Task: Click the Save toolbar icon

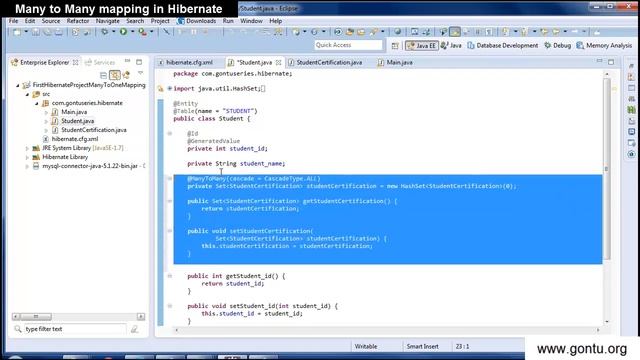Action: click(36, 32)
